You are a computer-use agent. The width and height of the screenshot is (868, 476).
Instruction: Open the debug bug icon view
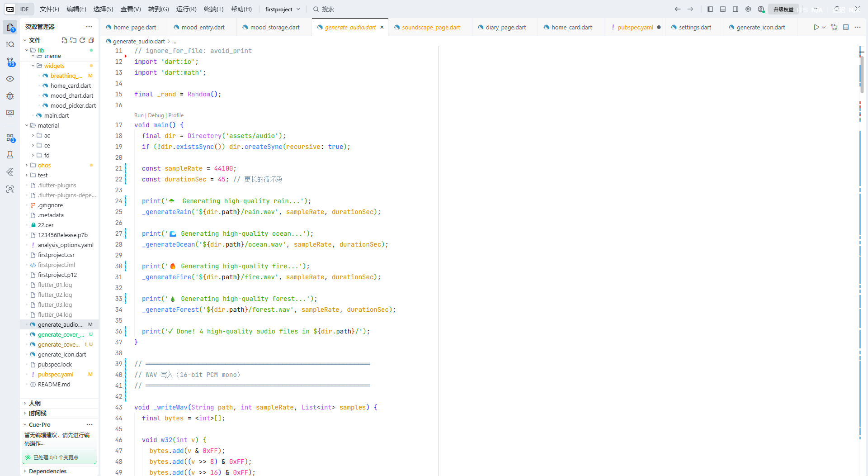(10, 96)
